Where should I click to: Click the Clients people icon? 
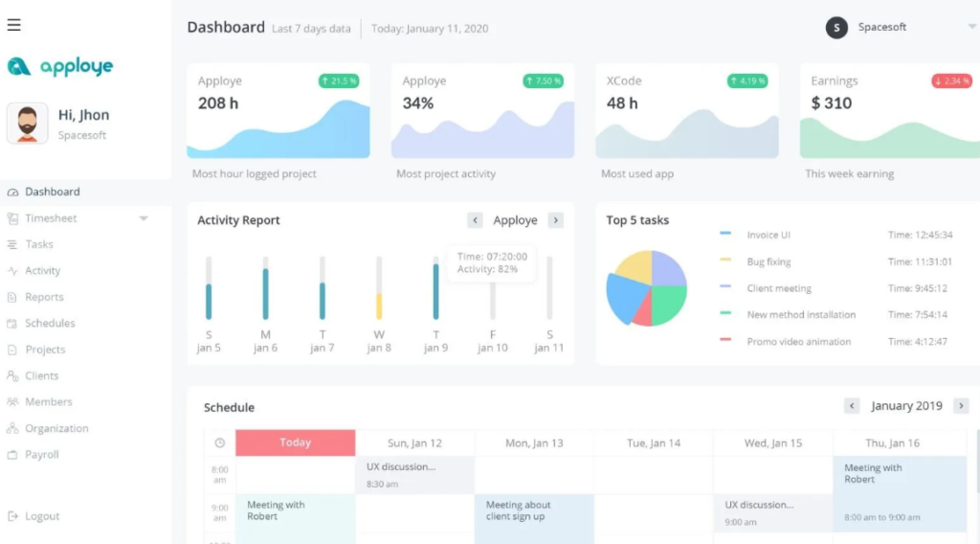click(12, 375)
